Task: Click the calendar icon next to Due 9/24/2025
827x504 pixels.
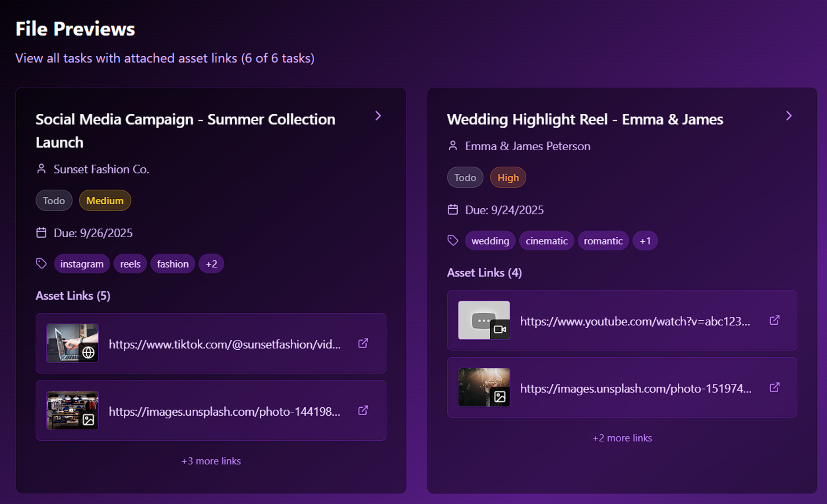Action: tap(453, 210)
